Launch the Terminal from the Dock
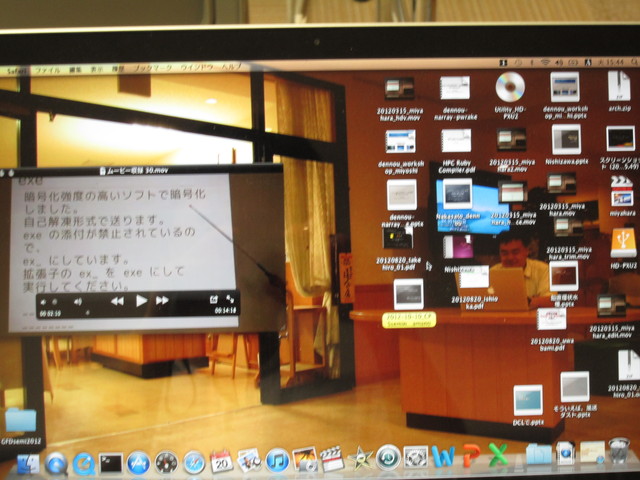Image resolution: width=640 pixels, height=480 pixels. 111,462
